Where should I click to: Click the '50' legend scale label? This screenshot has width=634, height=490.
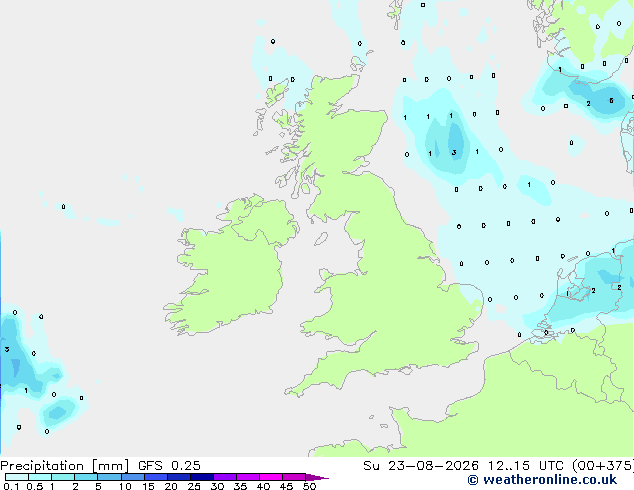309,486
